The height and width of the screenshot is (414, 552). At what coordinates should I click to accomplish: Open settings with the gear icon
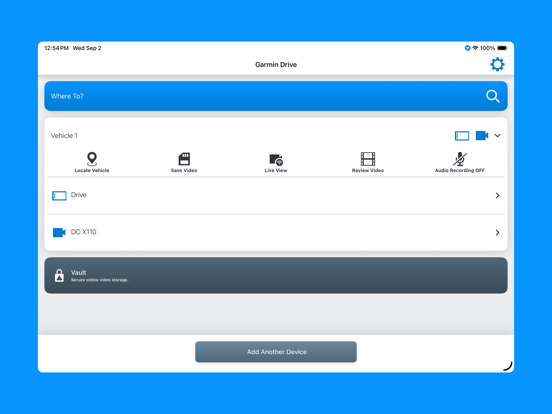[x=497, y=64]
